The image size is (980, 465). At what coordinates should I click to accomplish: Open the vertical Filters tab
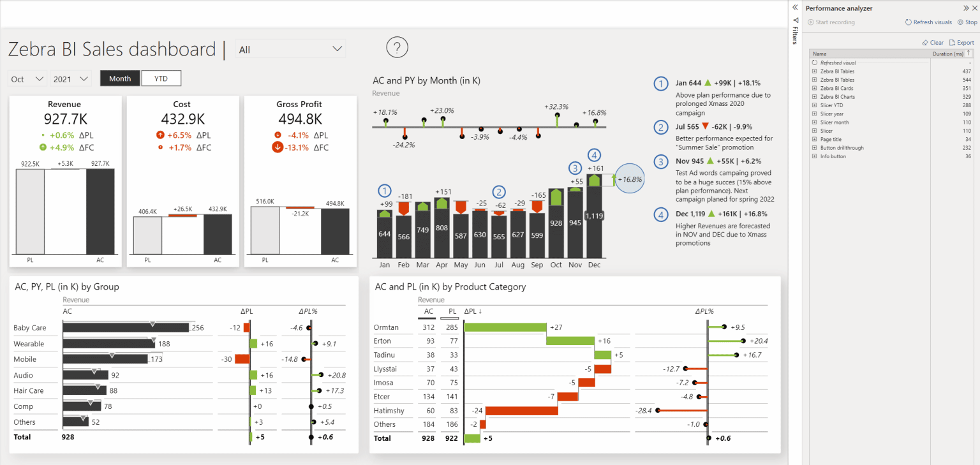pyautogui.click(x=795, y=35)
